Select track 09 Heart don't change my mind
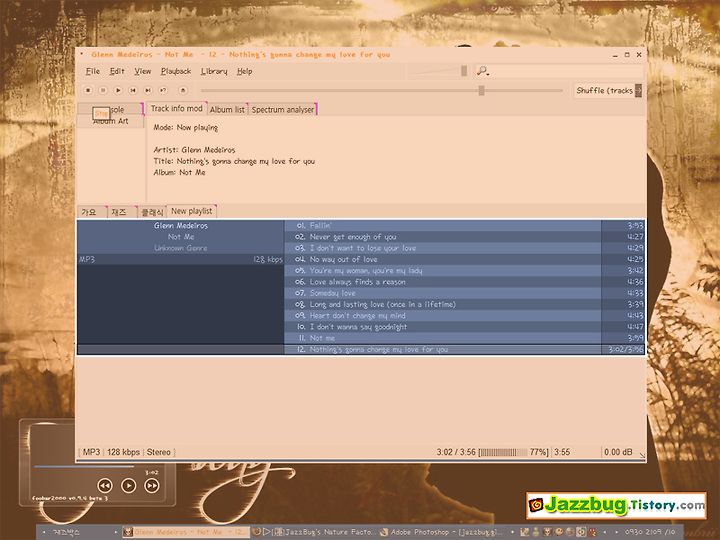The width and height of the screenshot is (720, 540). click(464, 315)
